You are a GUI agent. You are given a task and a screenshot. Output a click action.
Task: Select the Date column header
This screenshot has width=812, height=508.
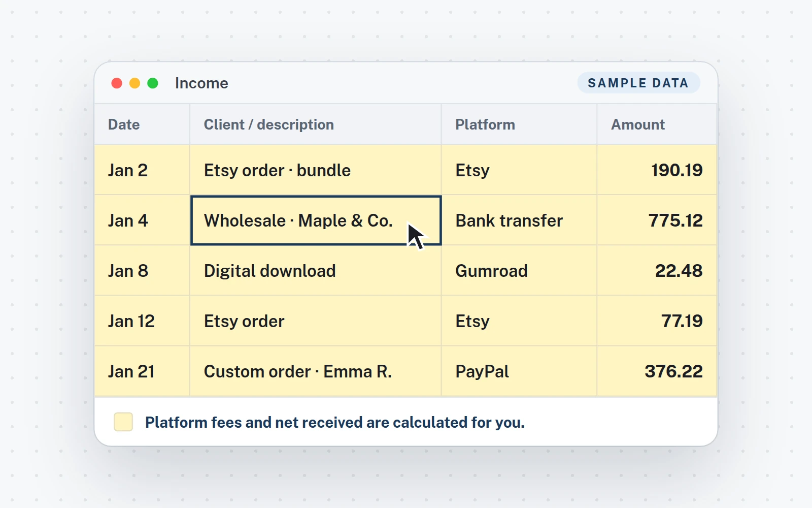pyautogui.click(x=142, y=124)
